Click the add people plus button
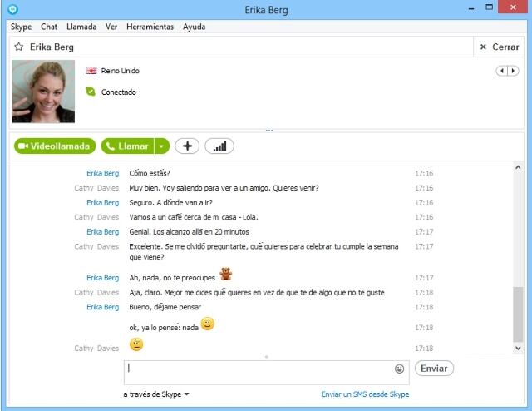The width and height of the screenshot is (532, 411). coord(186,146)
